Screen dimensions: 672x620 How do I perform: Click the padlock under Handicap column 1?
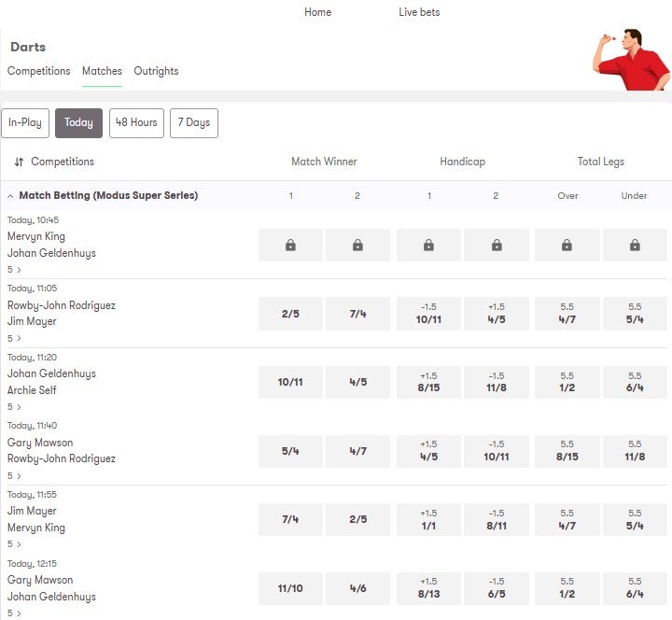(x=428, y=246)
